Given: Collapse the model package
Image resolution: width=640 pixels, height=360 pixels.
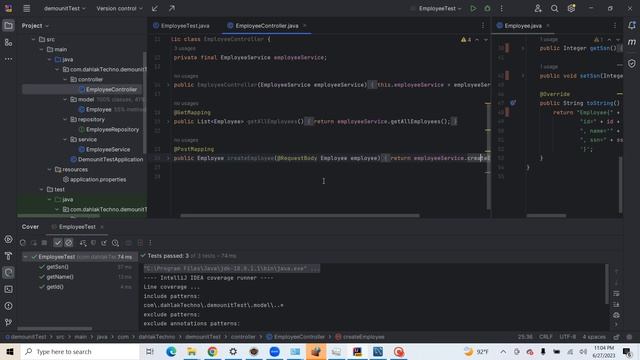Looking at the screenshot, I should click(65, 100).
